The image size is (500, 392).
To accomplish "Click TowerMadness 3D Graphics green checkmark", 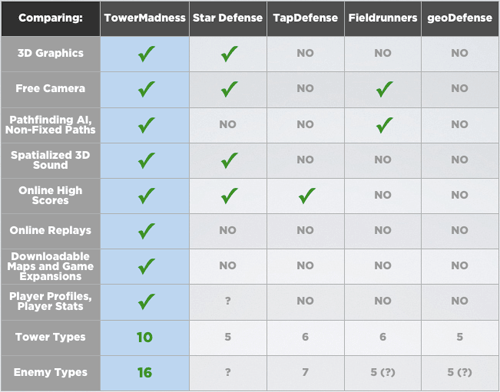I will [146, 53].
